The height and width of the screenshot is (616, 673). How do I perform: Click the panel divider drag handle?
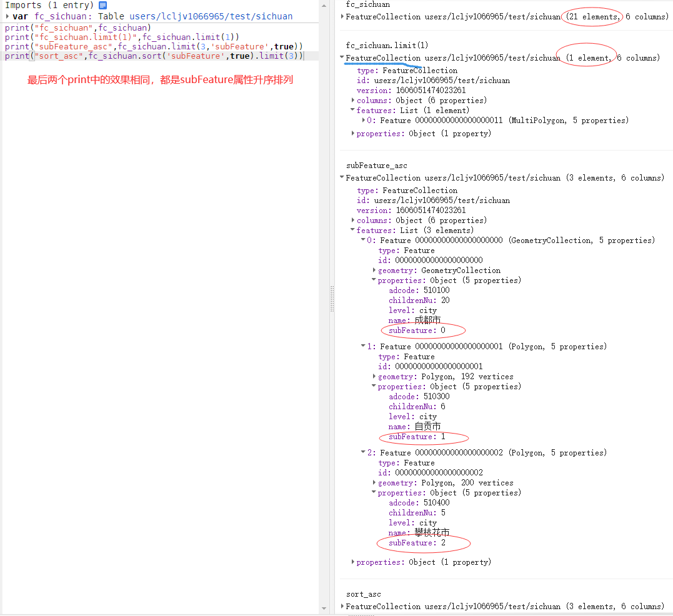pos(332,299)
